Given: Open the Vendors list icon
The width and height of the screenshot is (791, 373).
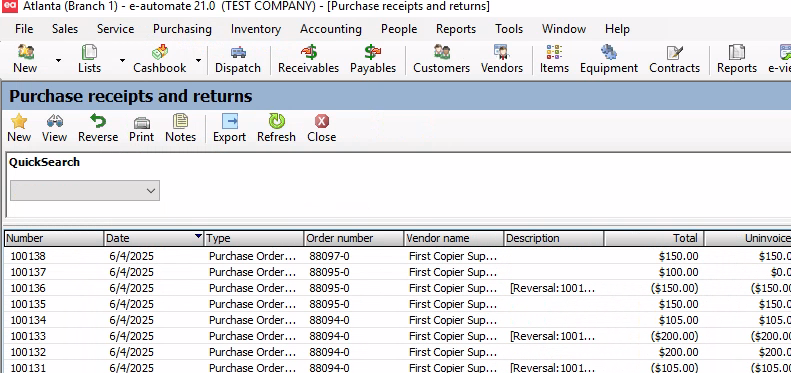Looking at the screenshot, I should point(501,59).
